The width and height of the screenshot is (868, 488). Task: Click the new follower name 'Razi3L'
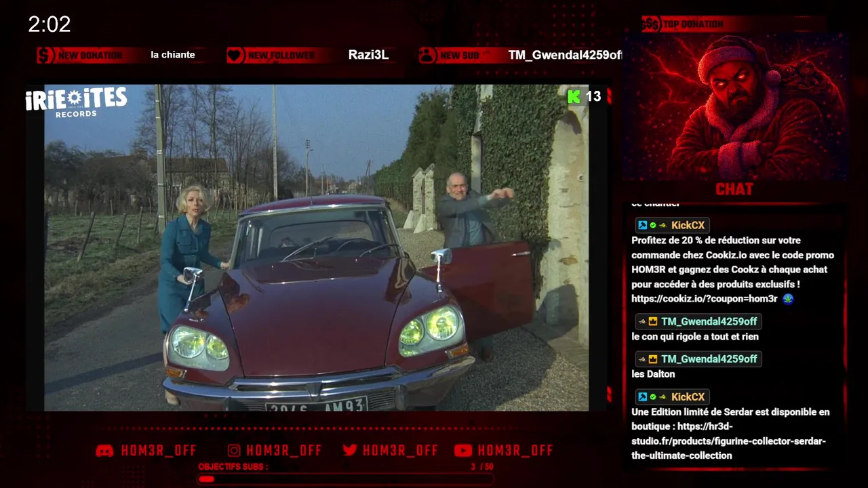368,55
